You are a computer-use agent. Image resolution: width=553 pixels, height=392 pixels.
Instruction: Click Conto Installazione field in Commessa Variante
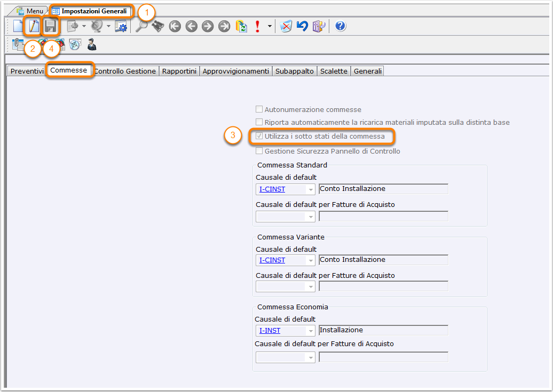coord(383,260)
